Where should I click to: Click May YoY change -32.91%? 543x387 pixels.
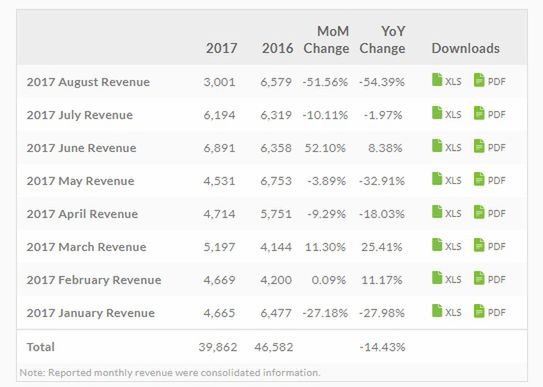click(x=382, y=181)
